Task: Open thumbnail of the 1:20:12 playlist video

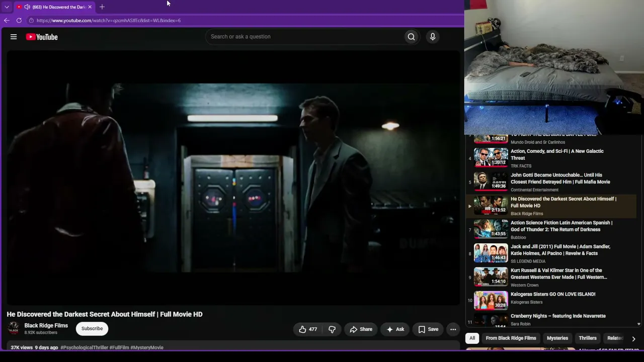Action: pos(491,157)
